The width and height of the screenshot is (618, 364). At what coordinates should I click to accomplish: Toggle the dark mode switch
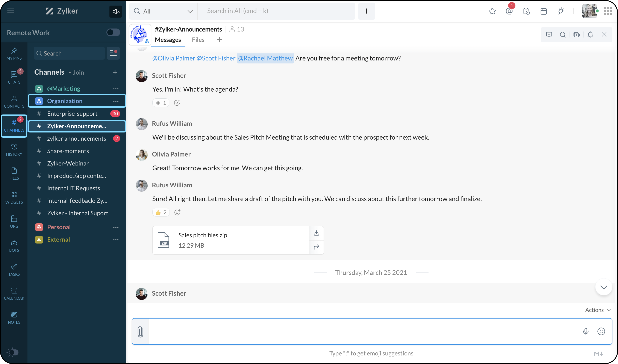(x=14, y=352)
